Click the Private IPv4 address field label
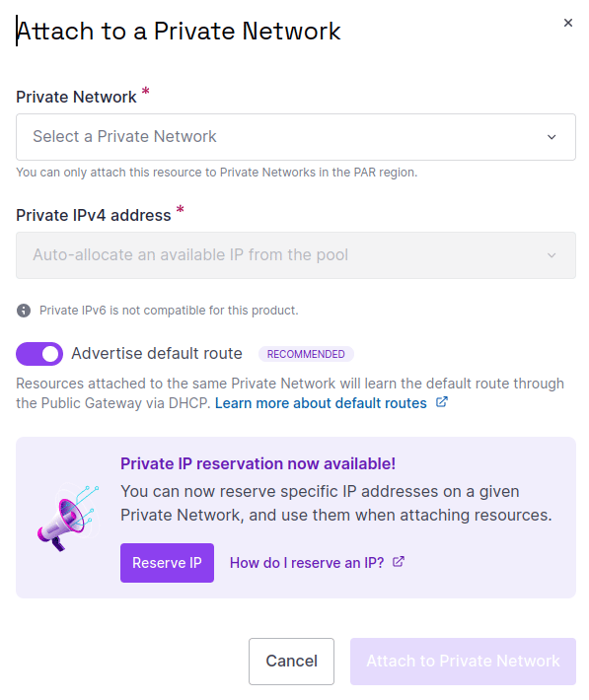 coord(94,215)
